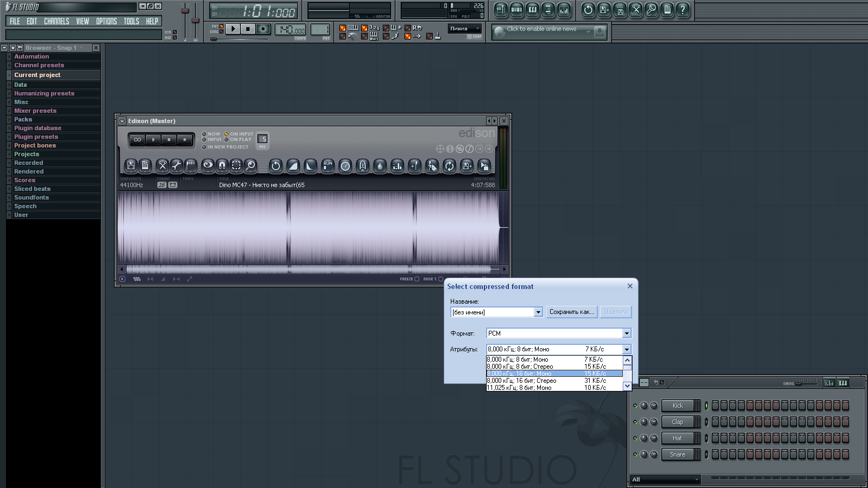Image resolution: width=868 pixels, height=488 pixels.
Task: Click Edison's RUN script icon
Action: [328, 166]
